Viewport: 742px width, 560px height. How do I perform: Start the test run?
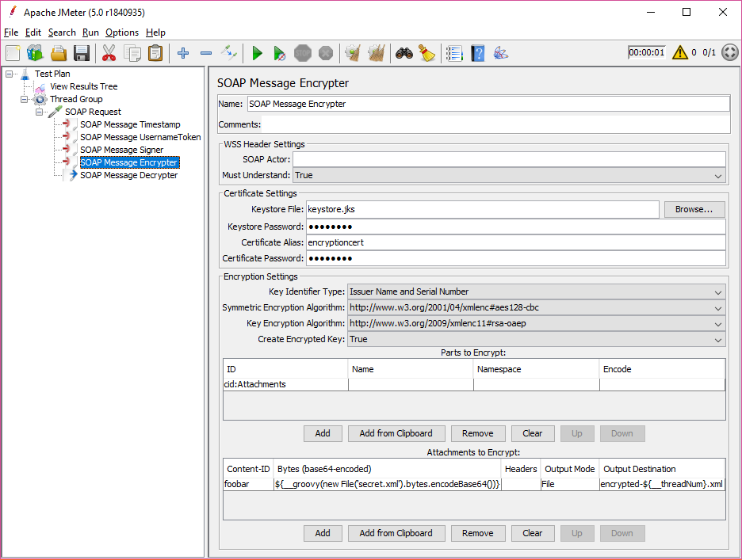[x=257, y=53]
